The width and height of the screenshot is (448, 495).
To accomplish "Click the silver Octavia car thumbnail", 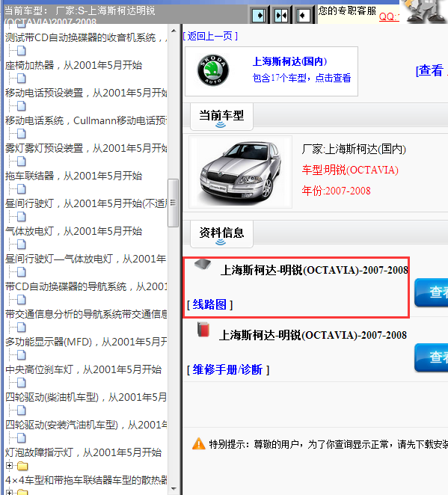I will tap(240, 172).
